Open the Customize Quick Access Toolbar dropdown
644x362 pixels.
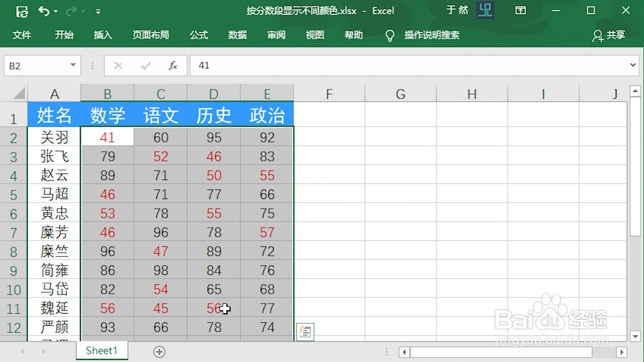[x=99, y=11]
